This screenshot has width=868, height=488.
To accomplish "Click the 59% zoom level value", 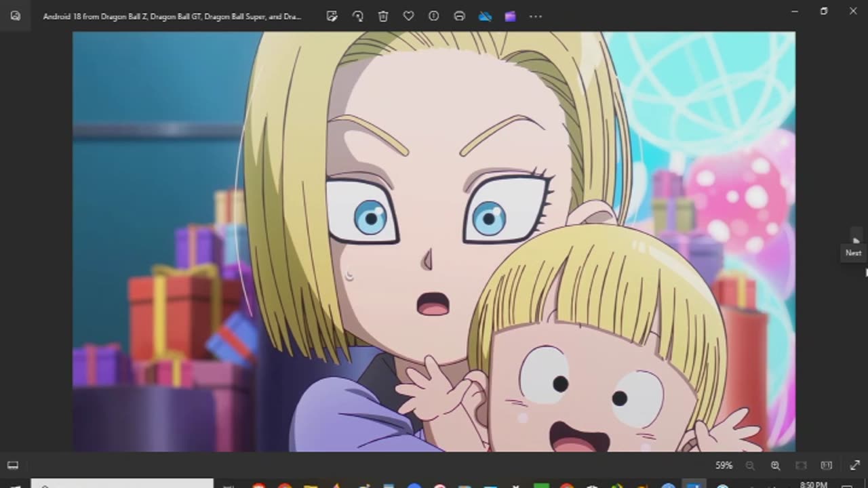I will tap(724, 466).
